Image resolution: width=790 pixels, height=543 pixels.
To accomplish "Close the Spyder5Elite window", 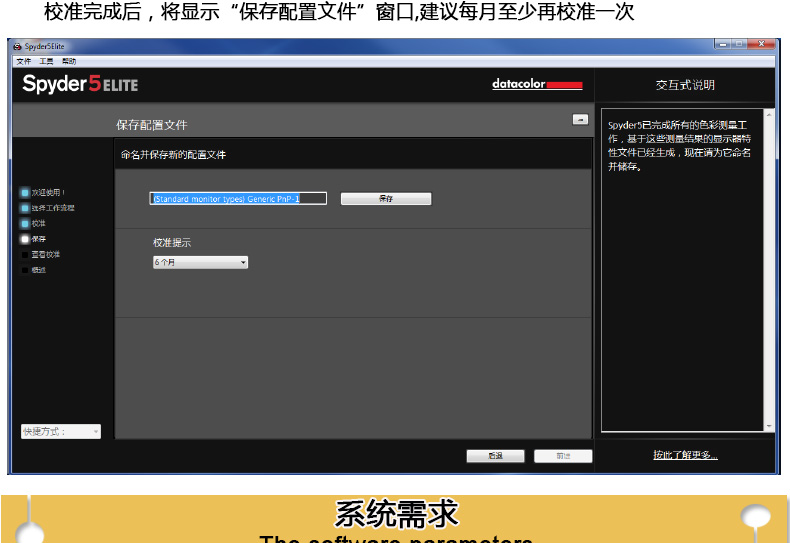I will [761, 44].
